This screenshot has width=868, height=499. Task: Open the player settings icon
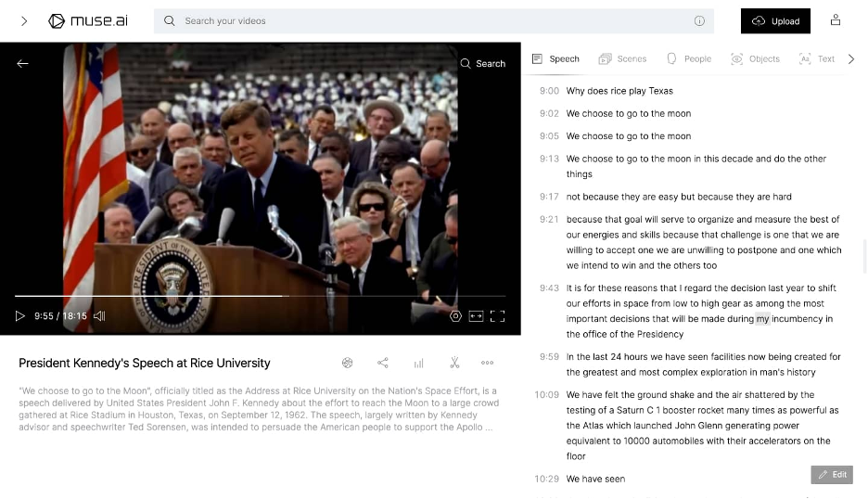pyautogui.click(x=455, y=316)
